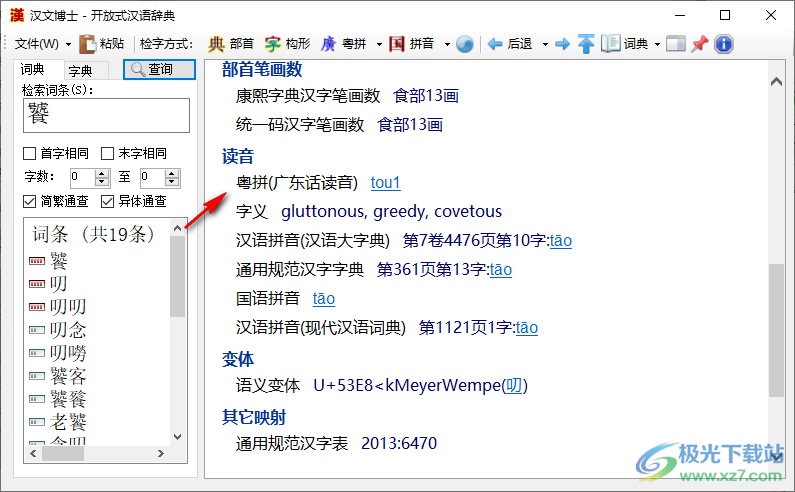Enable 末字相同 checkbox
The height and width of the screenshot is (492, 795).
tap(107, 153)
